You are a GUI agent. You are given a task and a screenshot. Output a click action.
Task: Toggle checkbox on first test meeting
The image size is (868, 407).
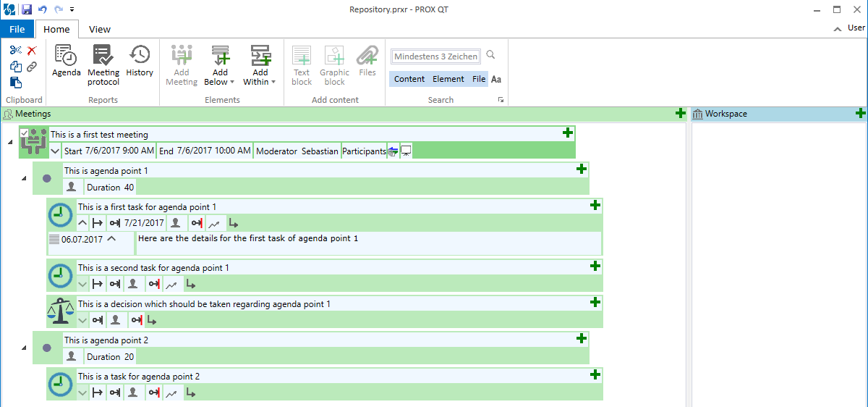pos(24,133)
